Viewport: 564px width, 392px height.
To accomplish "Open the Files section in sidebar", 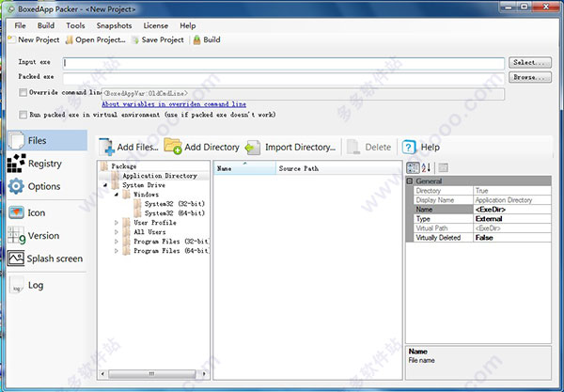I will point(47,140).
